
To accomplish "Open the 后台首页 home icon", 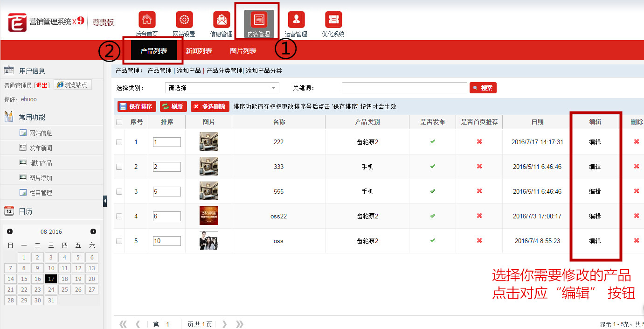I will 147,20.
